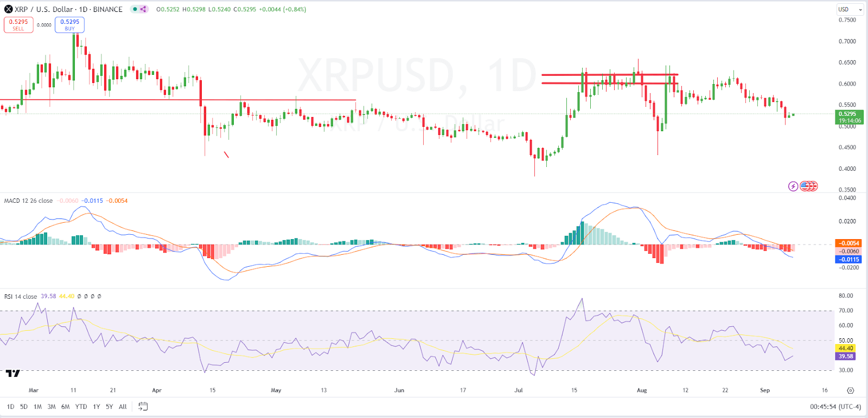Click the 00:45:54 (UTC-4) timezone clock

(x=835, y=407)
